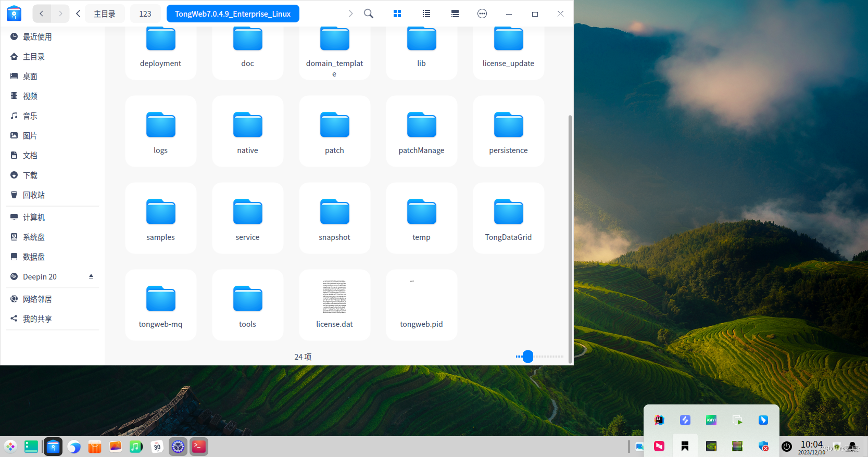Screen dimensions: 868x457
Task: Open 文档 in sidebar
Action: (52, 155)
